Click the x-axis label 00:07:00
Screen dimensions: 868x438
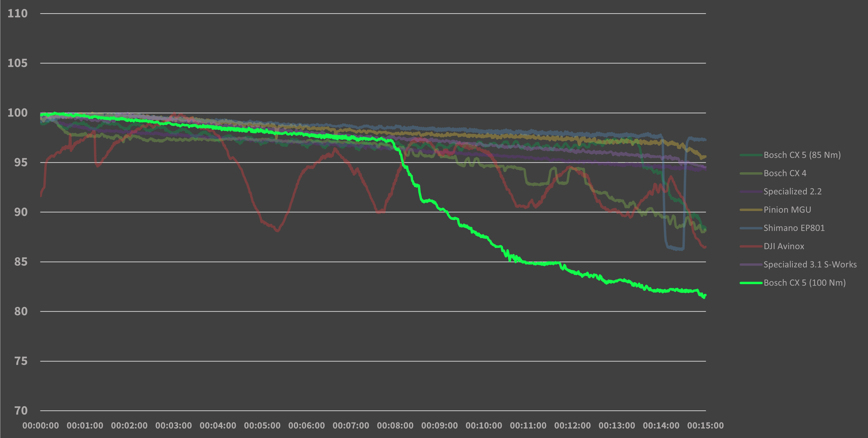[351, 425]
